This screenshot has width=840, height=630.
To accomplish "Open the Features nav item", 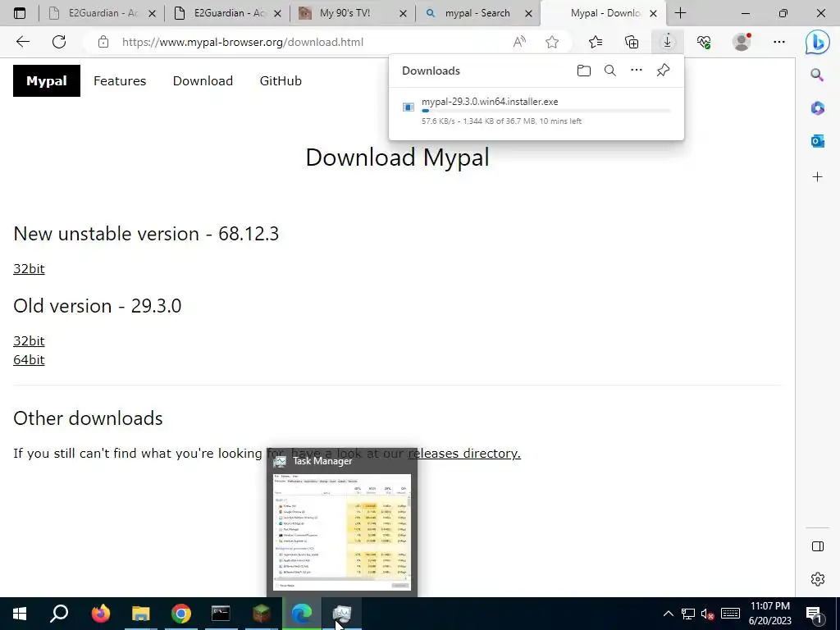I will tap(120, 81).
